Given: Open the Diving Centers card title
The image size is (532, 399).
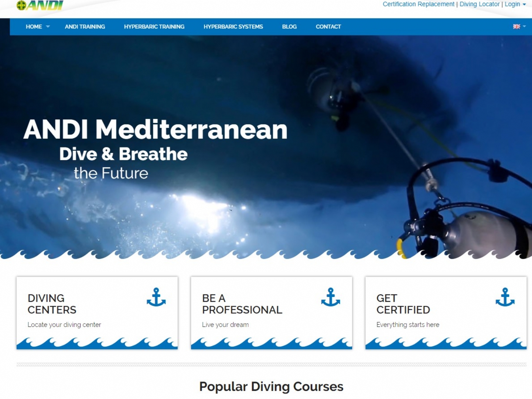Looking at the screenshot, I should [52, 304].
